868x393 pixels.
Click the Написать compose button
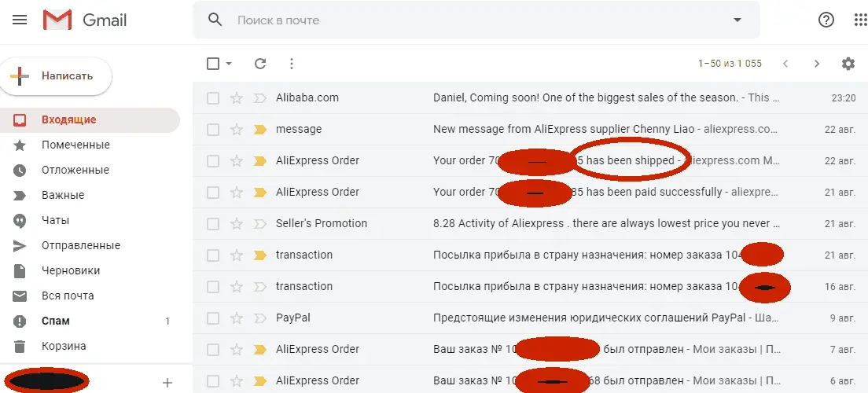[x=56, y=75]
